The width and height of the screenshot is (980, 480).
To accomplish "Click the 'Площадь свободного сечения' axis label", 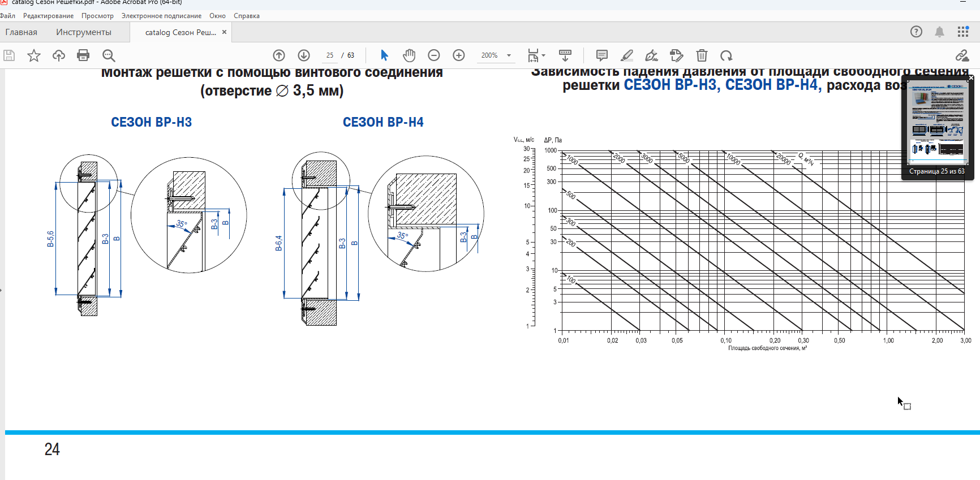I will pyautogui.click(x=768, y=348).
